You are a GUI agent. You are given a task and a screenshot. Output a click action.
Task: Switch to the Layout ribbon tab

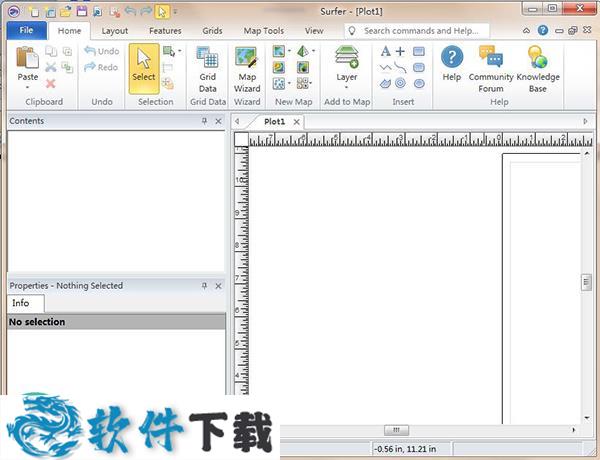click(115, 31)
